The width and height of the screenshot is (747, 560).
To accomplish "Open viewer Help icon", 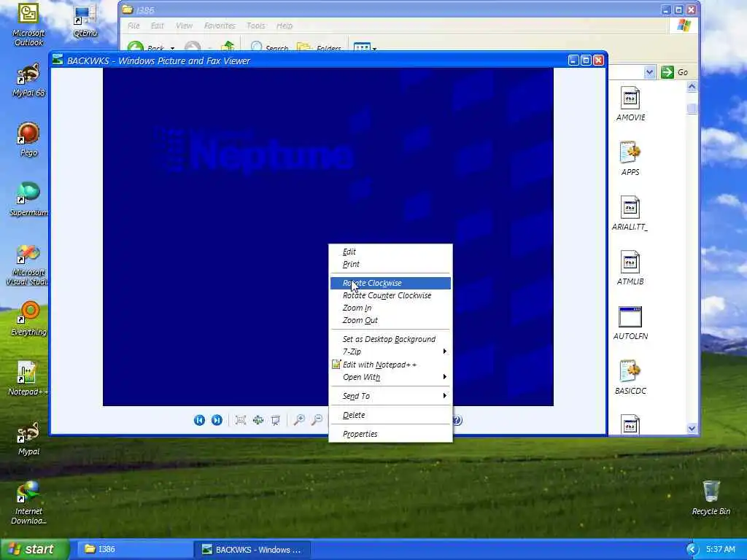I will tap(457, 420).
